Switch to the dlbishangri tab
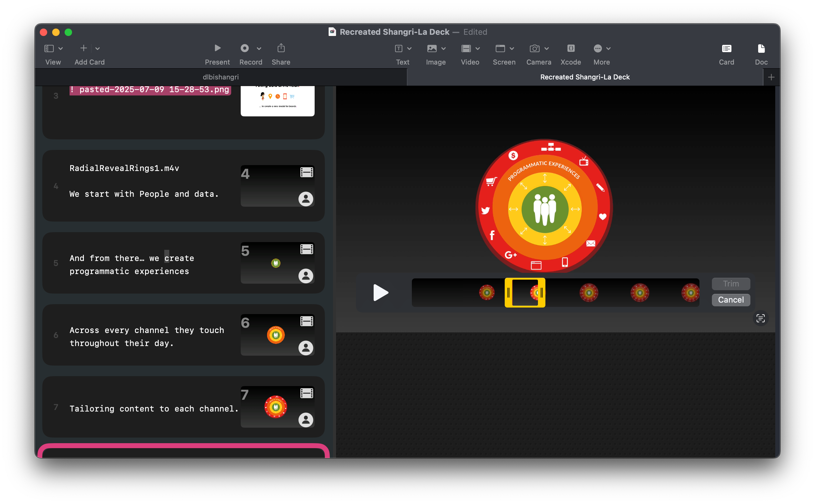This screenshot has height=504, width=815. coord(221,77)
